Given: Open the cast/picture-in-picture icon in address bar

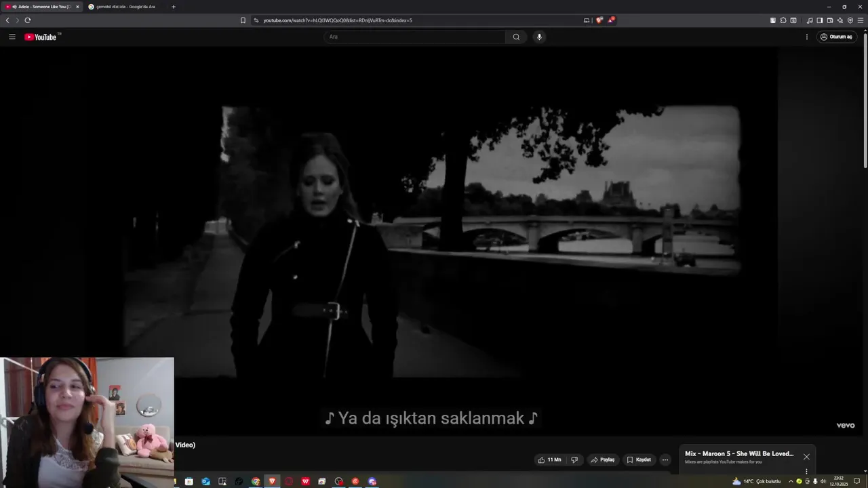Looking at the screenshot, I should [587, 20].
